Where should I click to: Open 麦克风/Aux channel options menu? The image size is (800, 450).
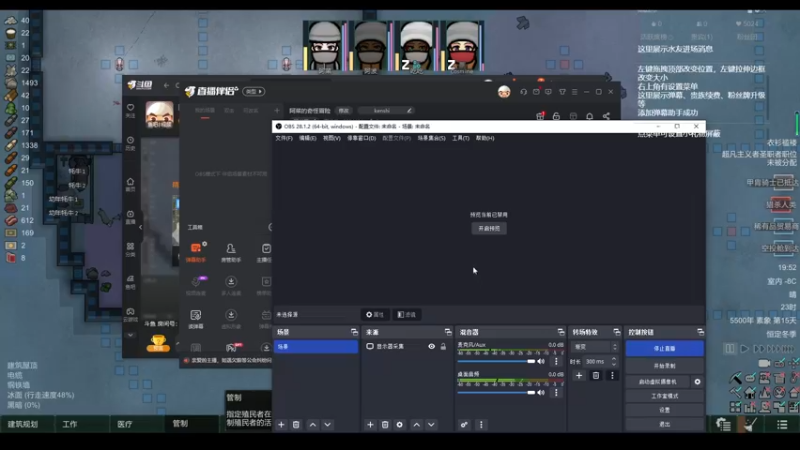[x=556, y=361]
